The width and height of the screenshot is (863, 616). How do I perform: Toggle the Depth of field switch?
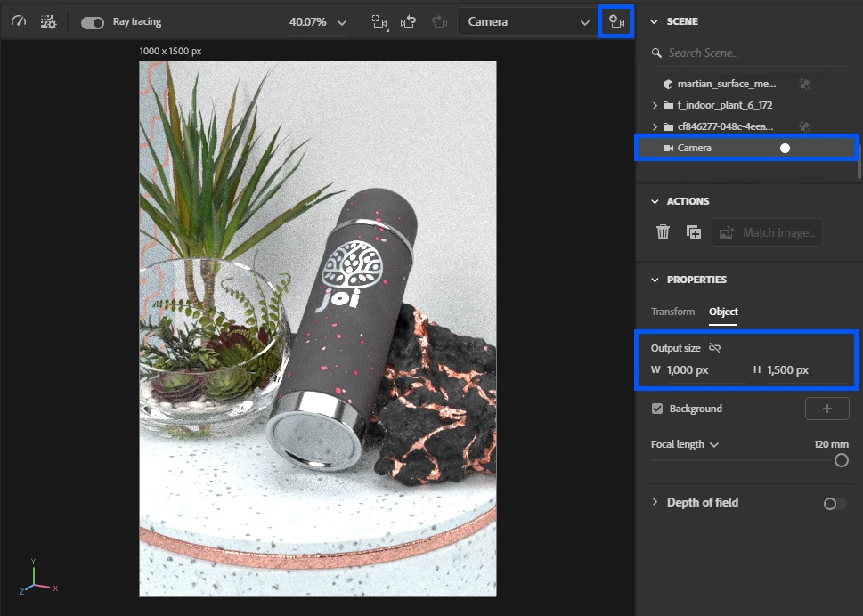point(834,504)
